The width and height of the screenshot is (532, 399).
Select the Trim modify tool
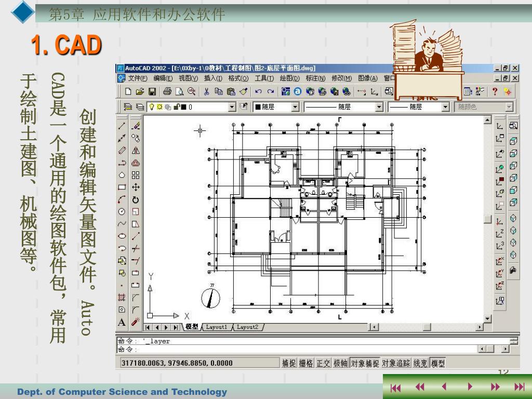(136, 249)
